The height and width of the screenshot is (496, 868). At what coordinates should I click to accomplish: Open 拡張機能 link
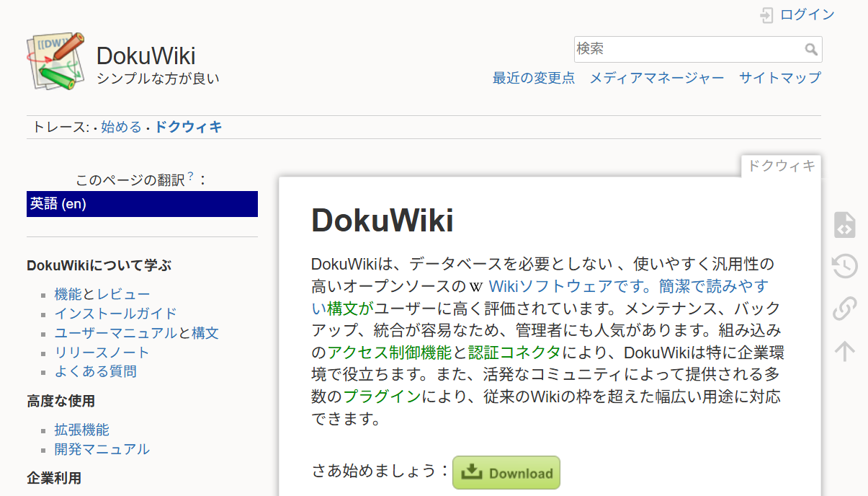82,430
